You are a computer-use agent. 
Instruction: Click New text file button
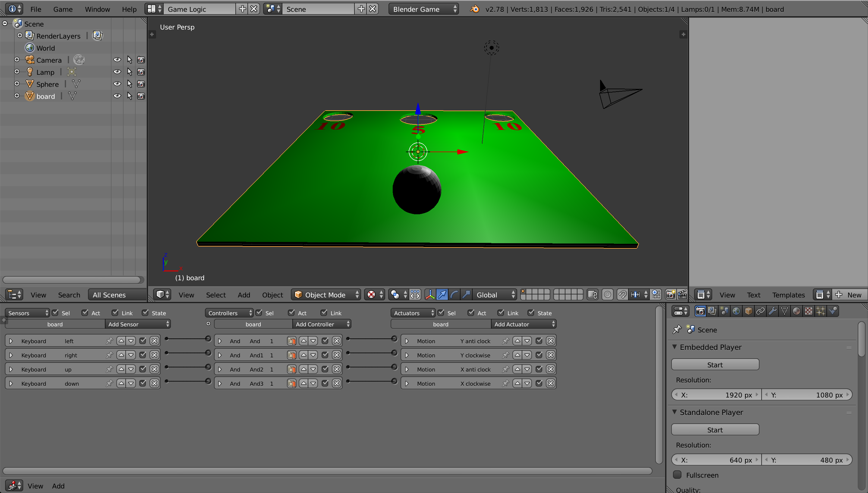849,295
